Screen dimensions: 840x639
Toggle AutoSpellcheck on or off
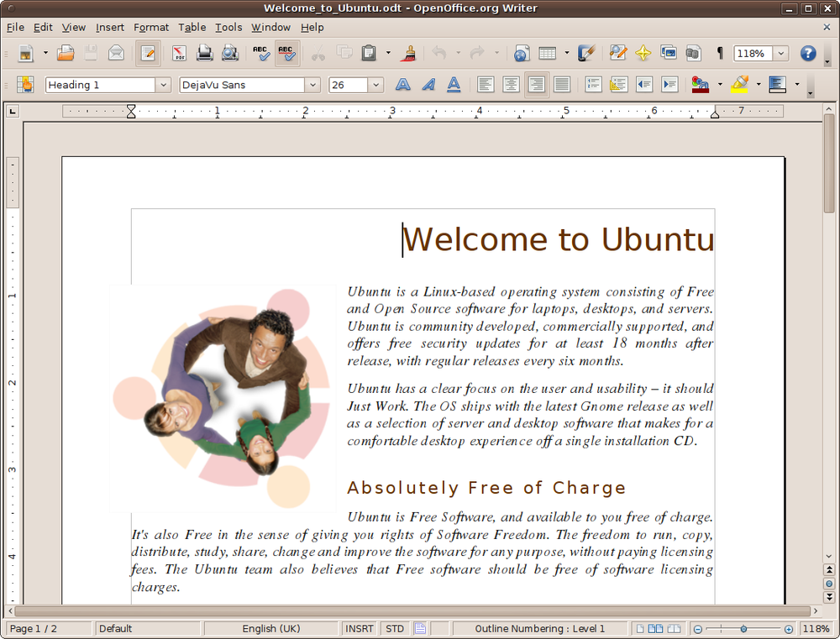[x=286, y=53]
